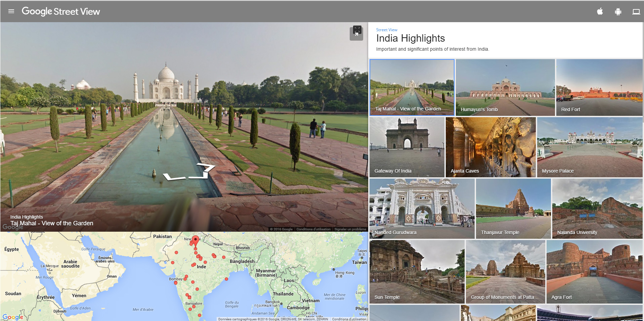Image resolution: width=644 pixels, height=321 pixels.
Task: Open Gateway Of India thumbnail
Action: tap(407, 147)
